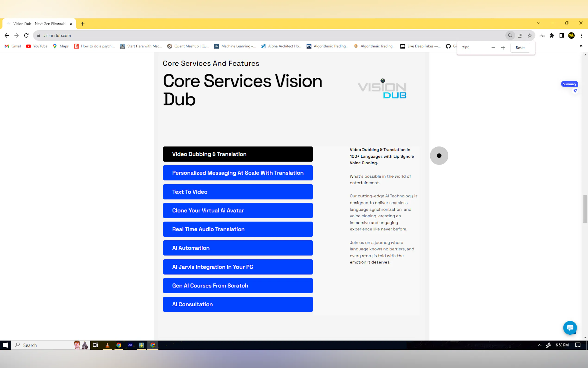Open VLC from the taskbar
The height and width of the screenshot is (368, 588).
click(107, 345)
